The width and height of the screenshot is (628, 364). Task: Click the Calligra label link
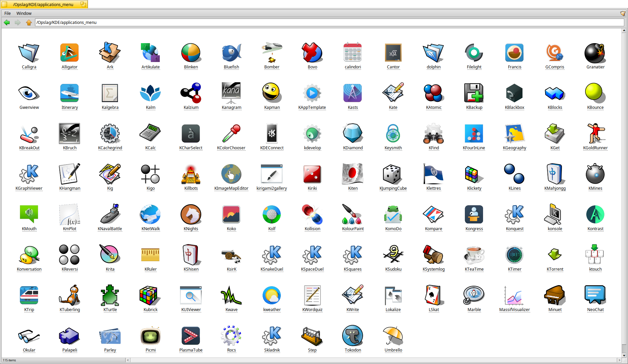29,67
